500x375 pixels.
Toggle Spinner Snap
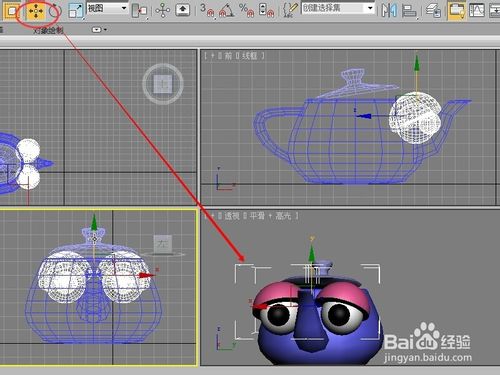click(x=266, y=10)
